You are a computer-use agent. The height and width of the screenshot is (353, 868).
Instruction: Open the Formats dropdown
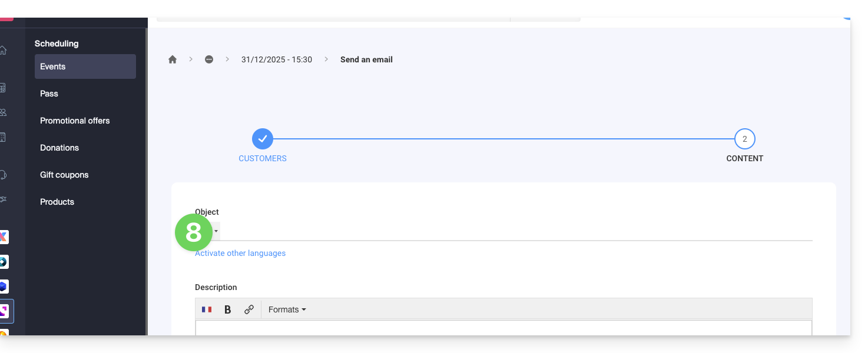click(287, 309)
